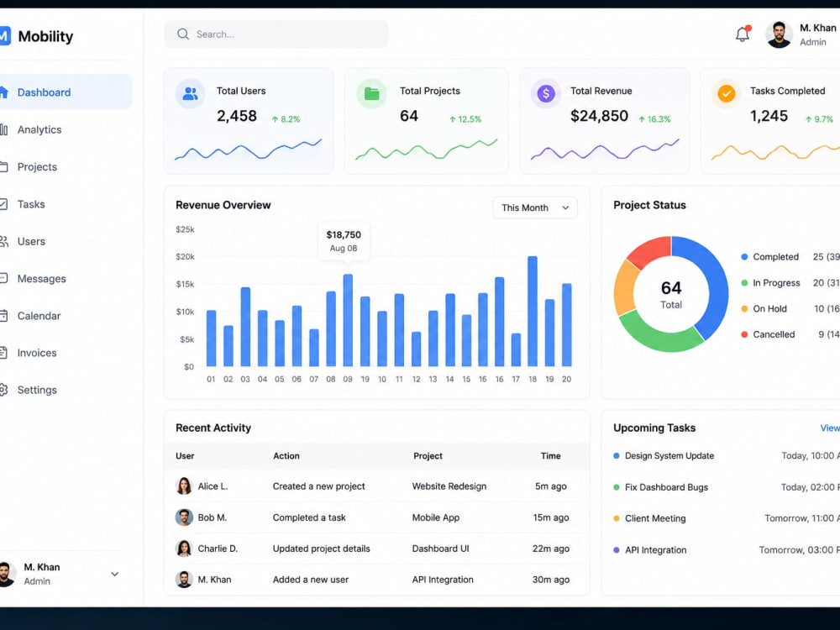Click the highlighted bar under $18,750 tooltip
Viewport: 840px width, 630px height.
[348, 320]
